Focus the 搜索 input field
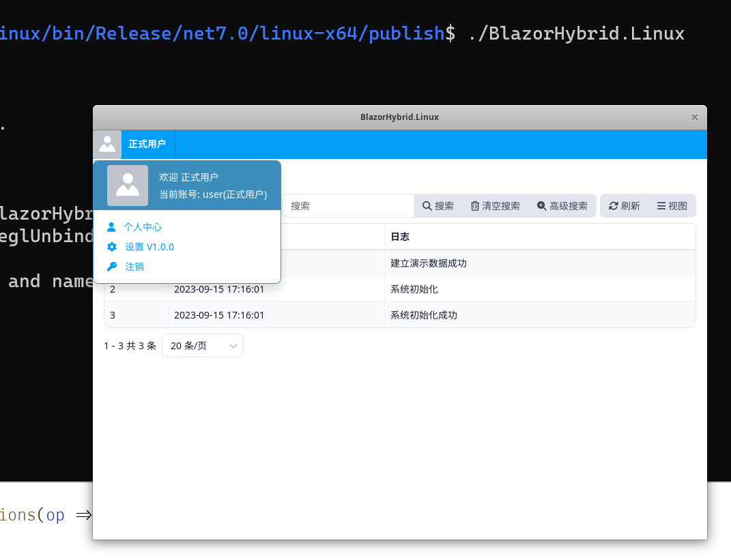 click(348, 206)
